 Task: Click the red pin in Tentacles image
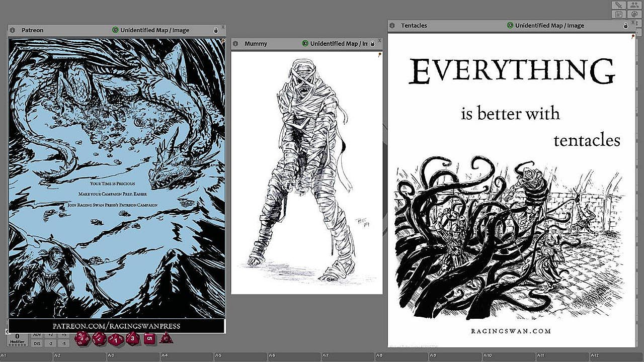point(632,37)
